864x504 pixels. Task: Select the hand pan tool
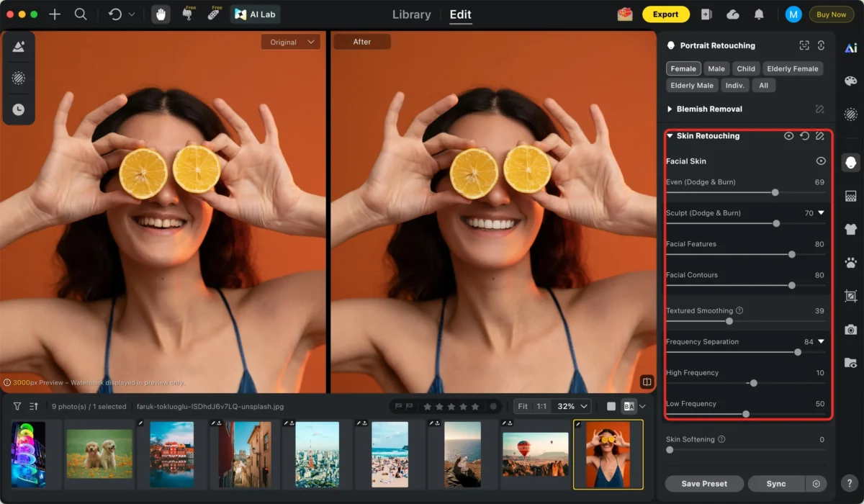[x=161, y=14]
